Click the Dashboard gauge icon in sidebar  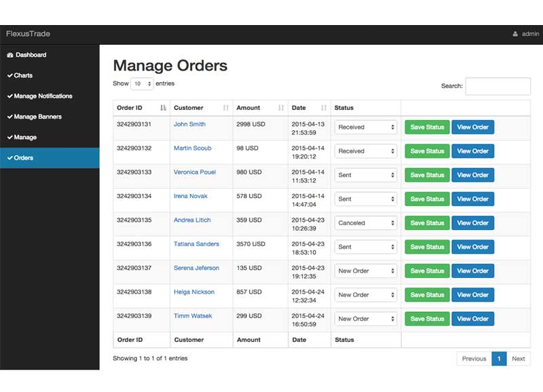(10, 55)
